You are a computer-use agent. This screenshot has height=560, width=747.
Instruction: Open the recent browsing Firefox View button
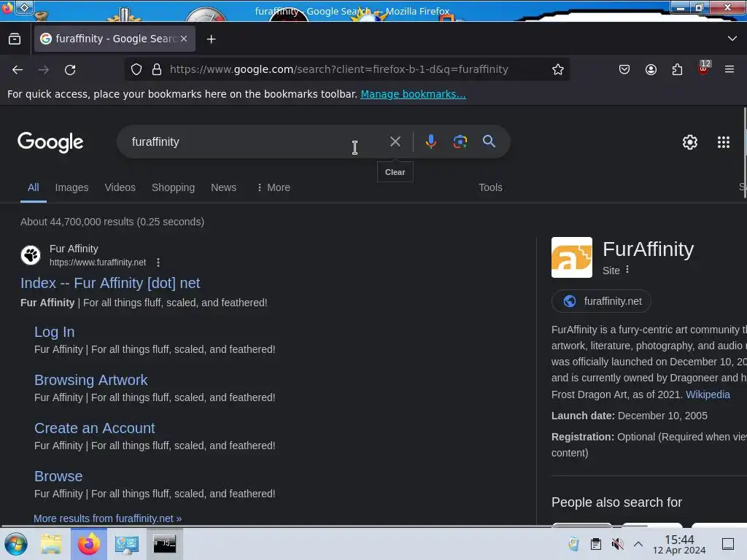point(15,39)
